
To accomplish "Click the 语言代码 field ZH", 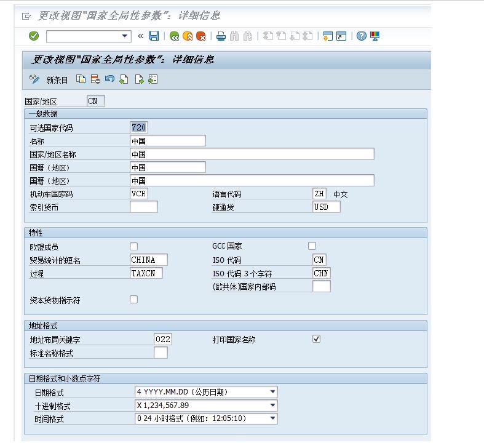I will tap(319, 194).
